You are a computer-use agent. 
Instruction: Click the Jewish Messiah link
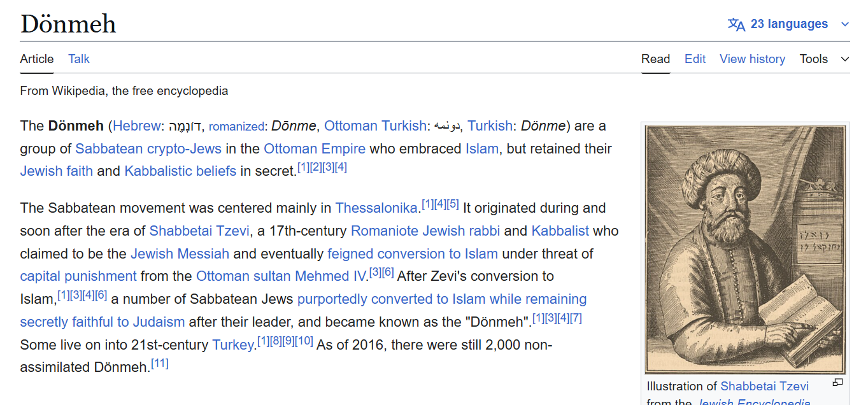180,254
